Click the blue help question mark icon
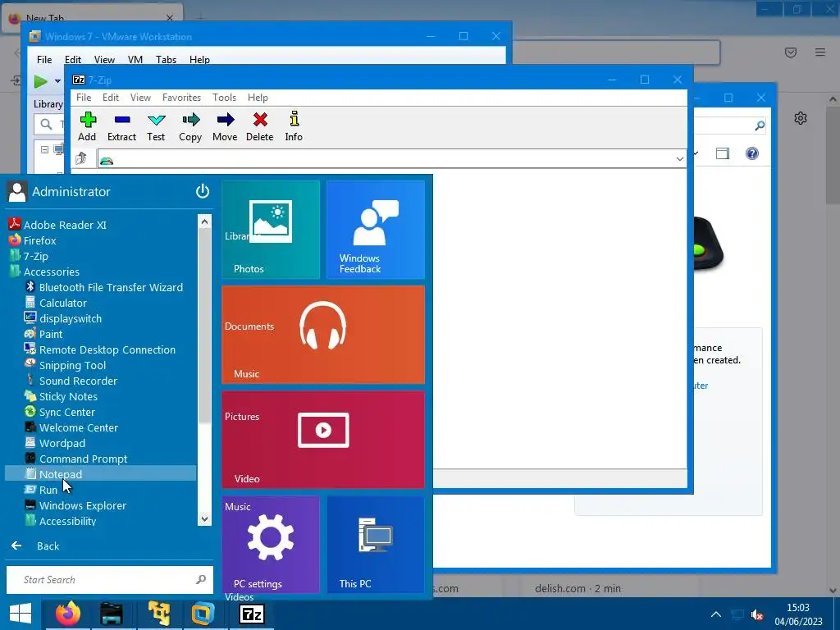Image resolution: width=840 pixels, height=630 pixels. [752, 153]
